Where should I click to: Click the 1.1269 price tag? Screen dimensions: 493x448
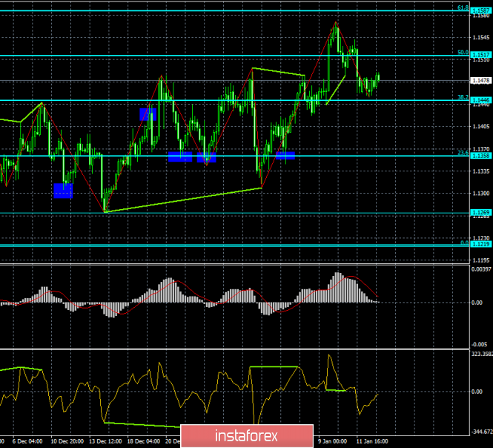481,212
